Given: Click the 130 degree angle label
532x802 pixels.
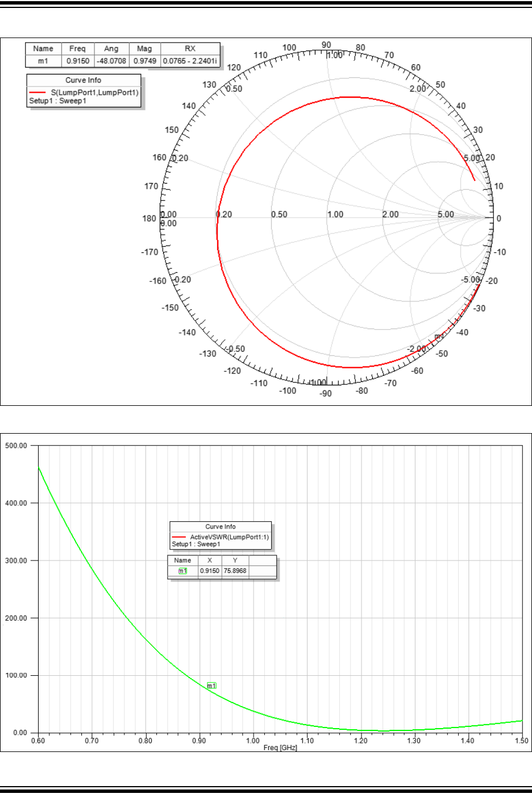Looking at the screenshot, I should [209, 85].
